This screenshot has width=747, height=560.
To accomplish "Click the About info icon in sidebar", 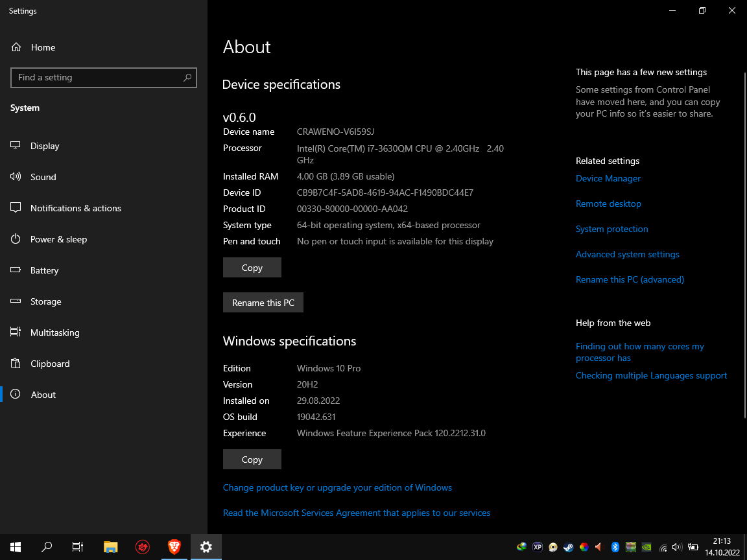I will coord(16,394).
